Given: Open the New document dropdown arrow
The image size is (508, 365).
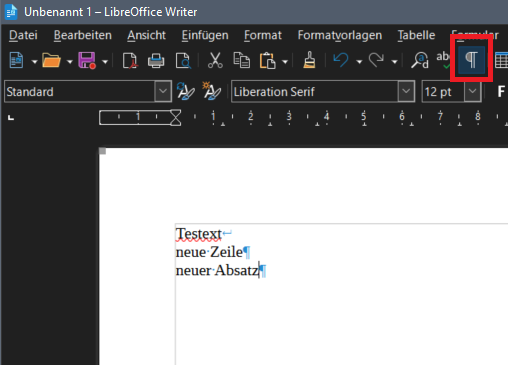Looking at the screenshot, I should 34,62.
